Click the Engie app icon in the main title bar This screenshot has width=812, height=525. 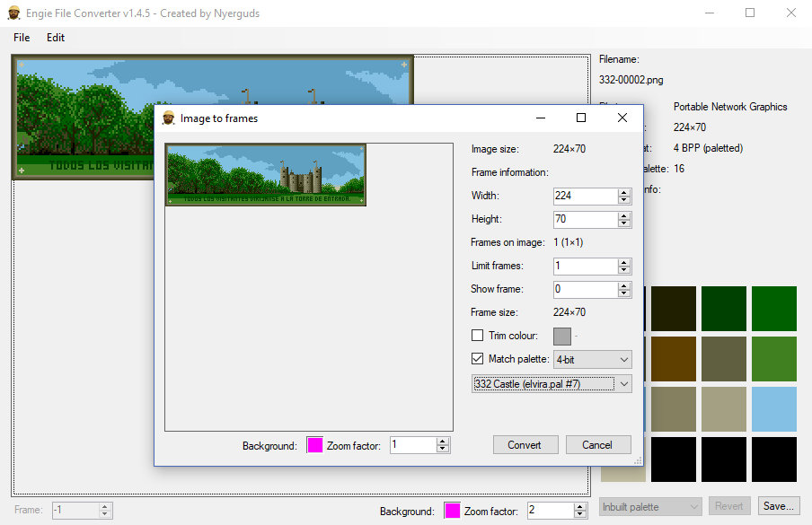point(13,13)
